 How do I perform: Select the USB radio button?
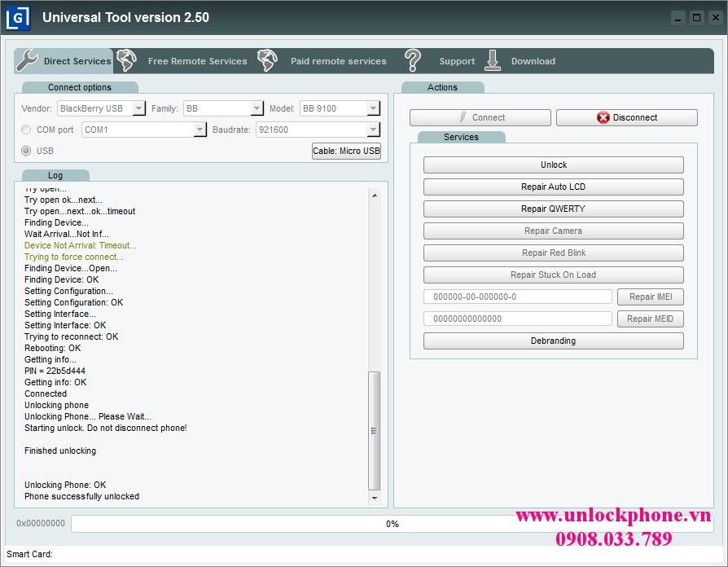point(27,151)
